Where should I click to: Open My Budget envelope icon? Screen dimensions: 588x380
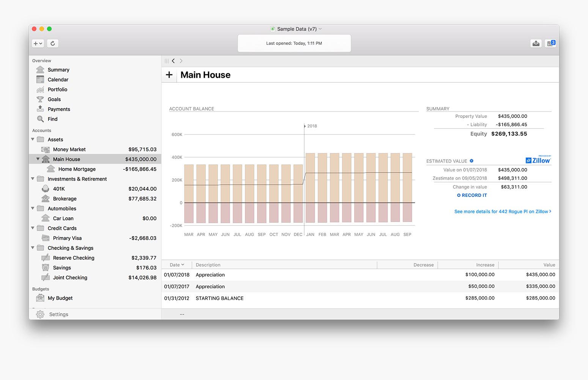(40, 298)
